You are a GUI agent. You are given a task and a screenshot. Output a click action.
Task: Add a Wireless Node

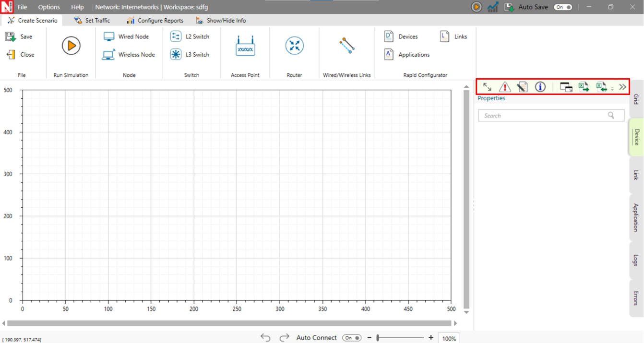[x=129, y=55]
